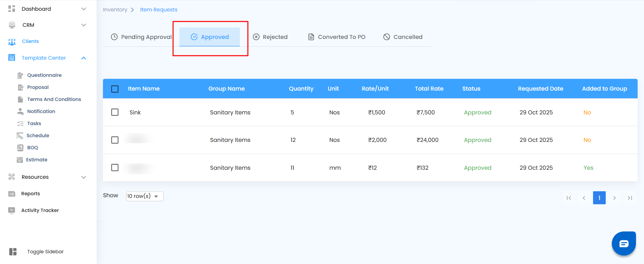Viewport: 644px width, 264px height.
Task: Open the Rejected tab
Action: click(270, 37)
